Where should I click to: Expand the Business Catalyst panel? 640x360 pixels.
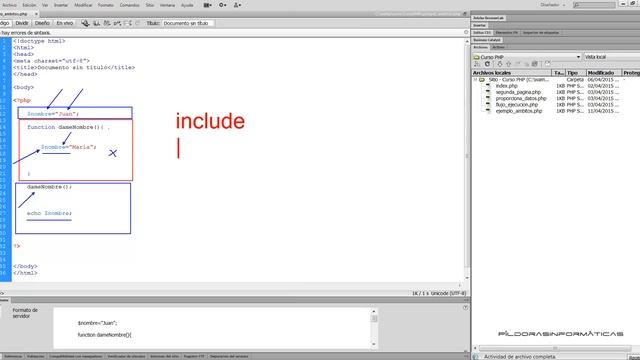487,40
